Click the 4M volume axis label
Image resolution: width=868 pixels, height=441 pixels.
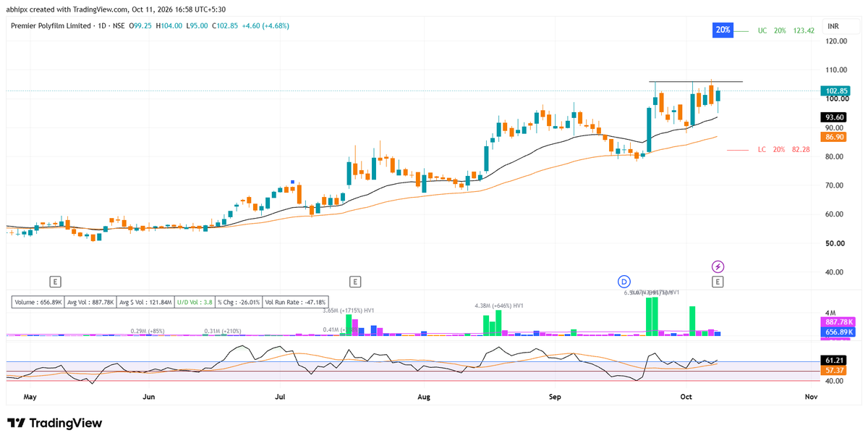pyautogui.click(x=829, y=312)
